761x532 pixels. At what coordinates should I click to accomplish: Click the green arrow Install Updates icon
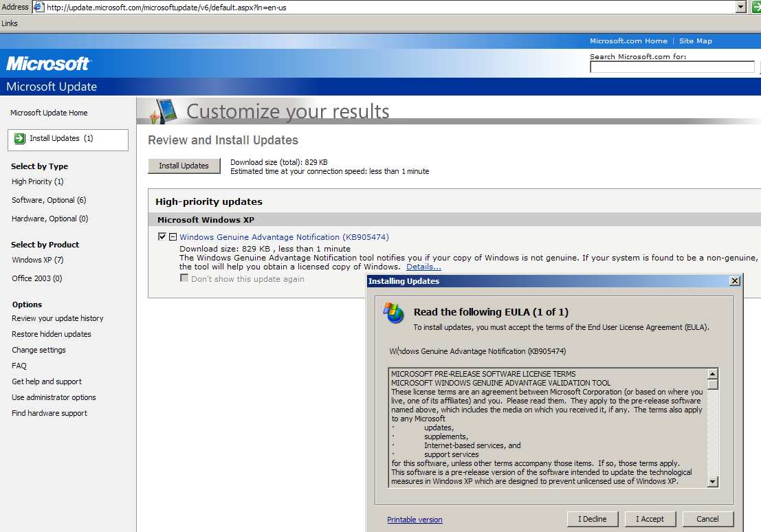coord(20,138)
